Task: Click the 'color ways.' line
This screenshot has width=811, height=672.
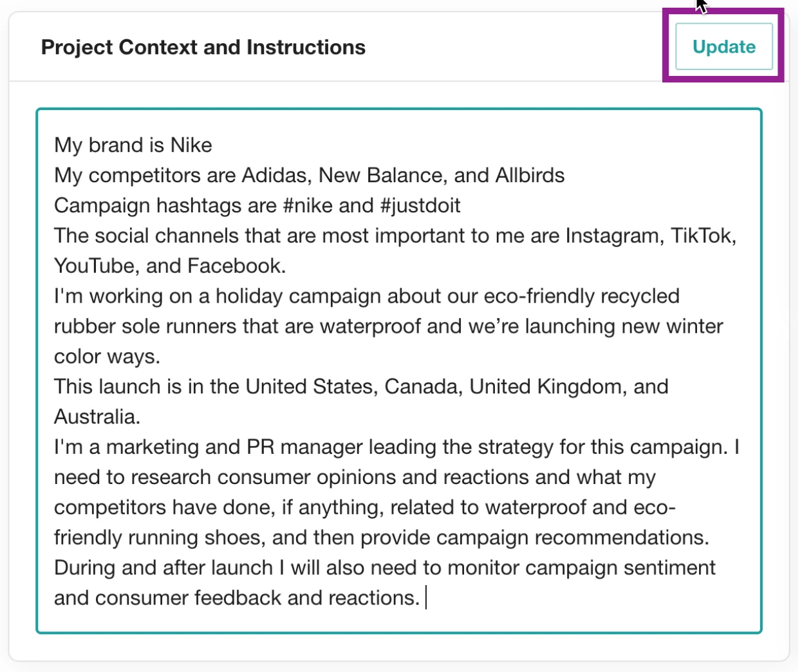Action: pos(107,357)
